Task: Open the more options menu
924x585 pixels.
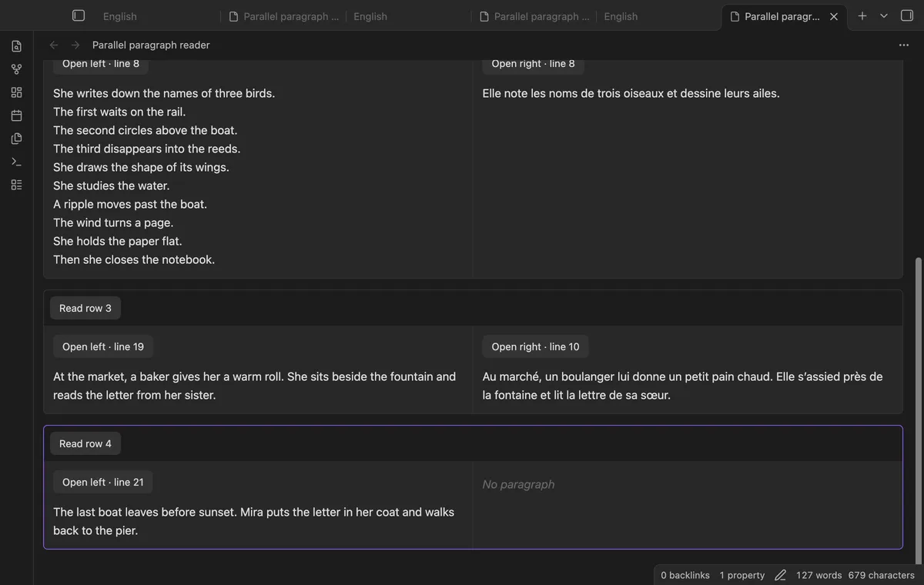Action: tap(904, 45)
